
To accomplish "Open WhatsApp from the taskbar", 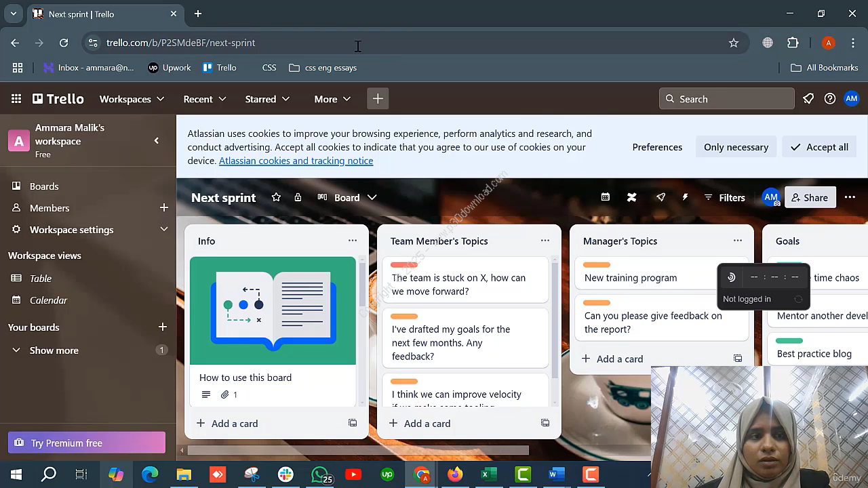I will tap(319, 474).
